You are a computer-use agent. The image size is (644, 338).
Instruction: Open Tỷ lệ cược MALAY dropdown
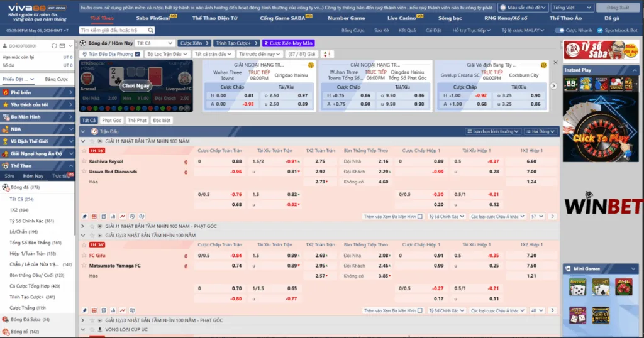(523, 30)
